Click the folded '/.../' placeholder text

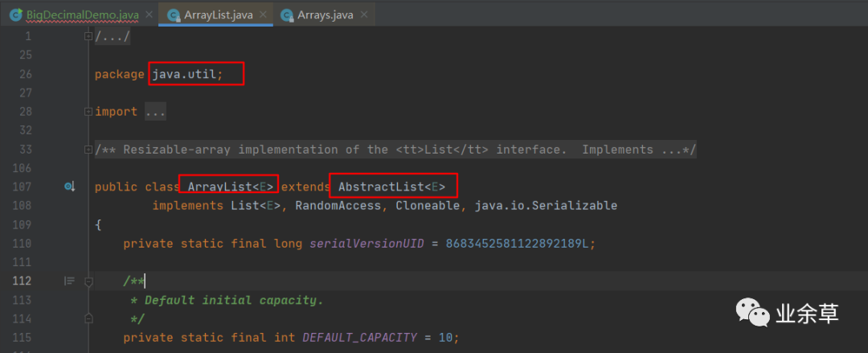[x=113, y=36]
